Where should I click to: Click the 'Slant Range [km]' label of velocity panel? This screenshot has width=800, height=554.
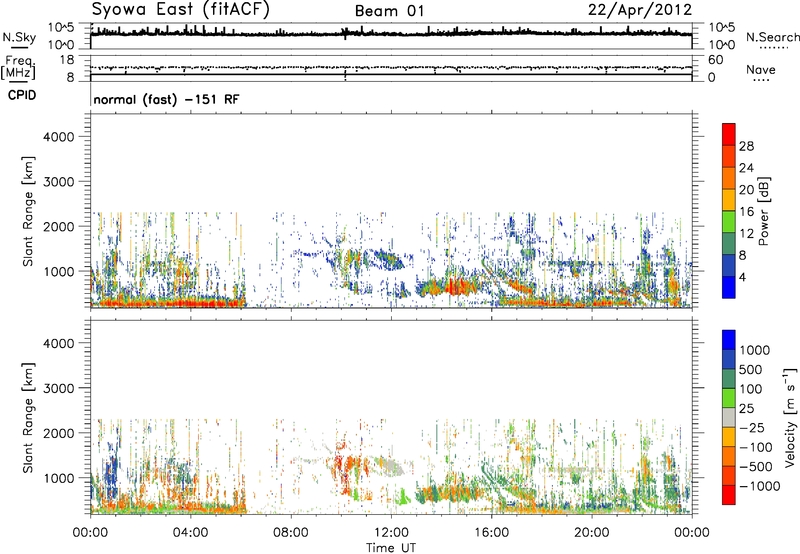pos(28,417)
